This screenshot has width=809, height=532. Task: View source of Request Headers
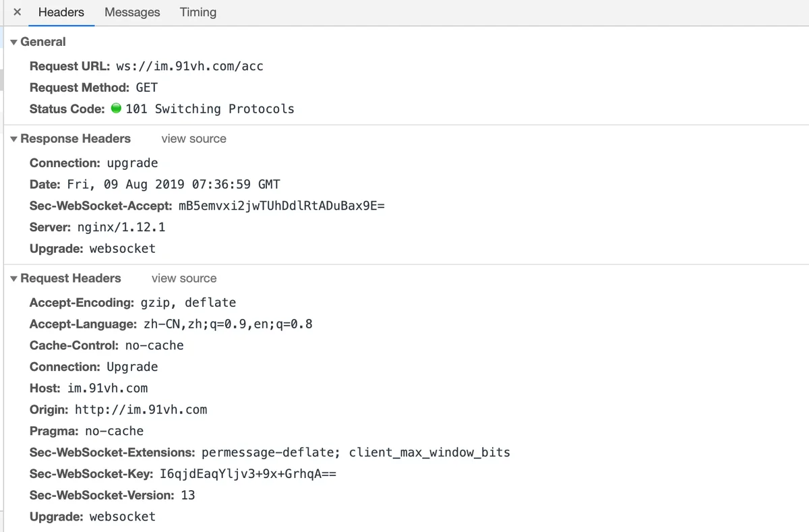184,278
